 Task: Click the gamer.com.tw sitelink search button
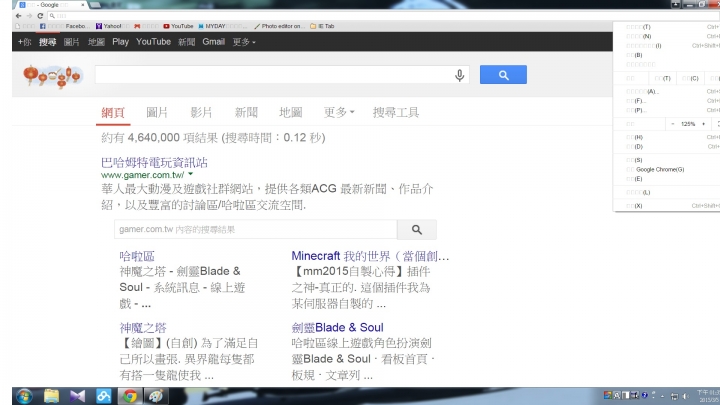(416, 229)
